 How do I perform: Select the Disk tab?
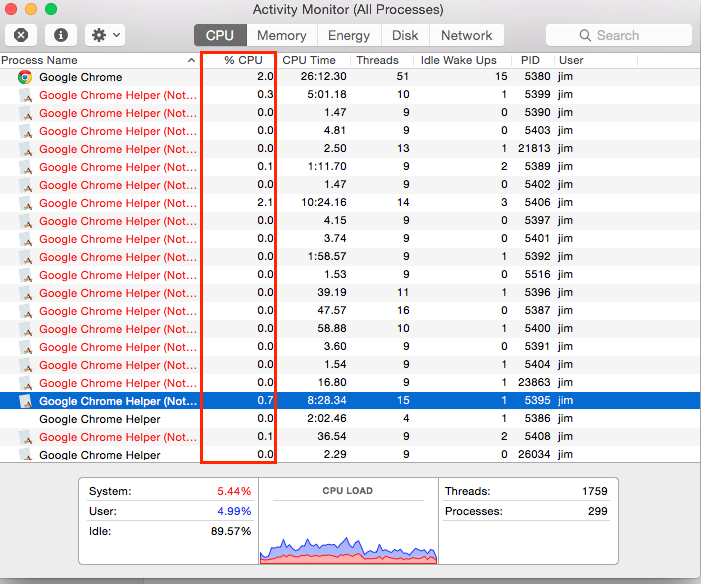[x=405, y=35]
